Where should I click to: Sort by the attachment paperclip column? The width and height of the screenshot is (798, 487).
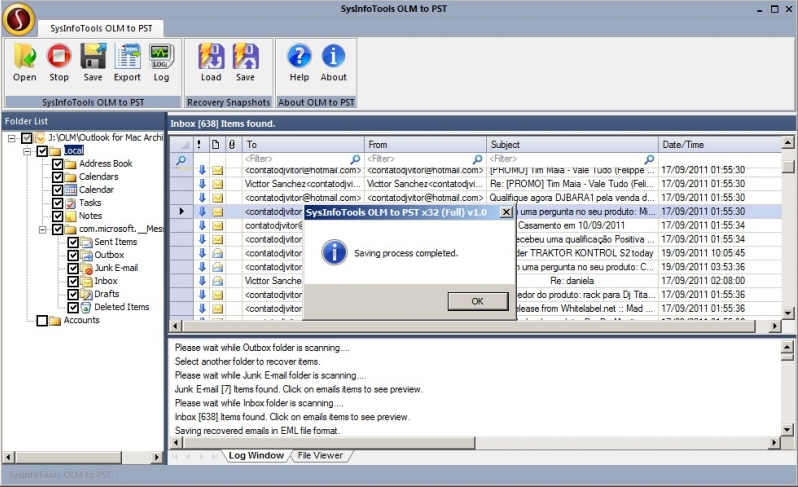[x=232, y=145]
